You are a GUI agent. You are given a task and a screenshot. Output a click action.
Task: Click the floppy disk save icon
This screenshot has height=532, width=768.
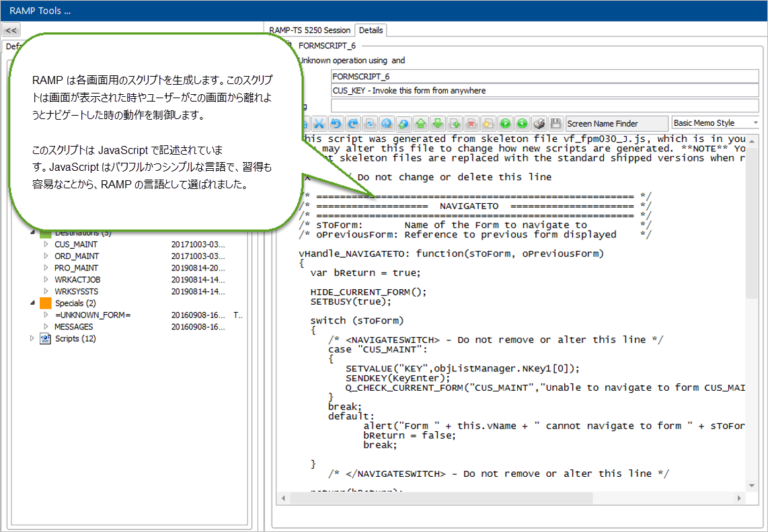[x=555, y=124]
